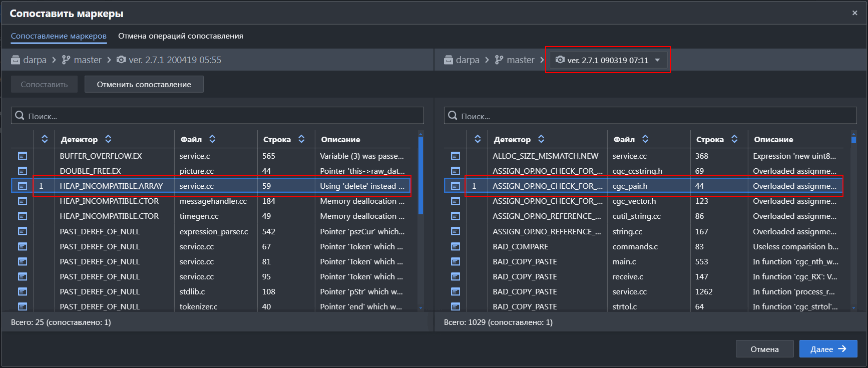The height and width of the screenshot is (368, 868).
Task: Focus the right panel Поиск search field
Action: click(651, 116)
